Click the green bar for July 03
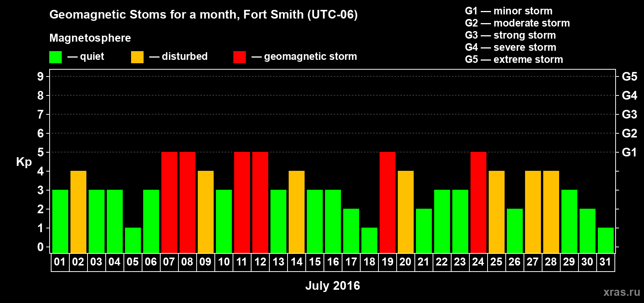 point(97,222)
